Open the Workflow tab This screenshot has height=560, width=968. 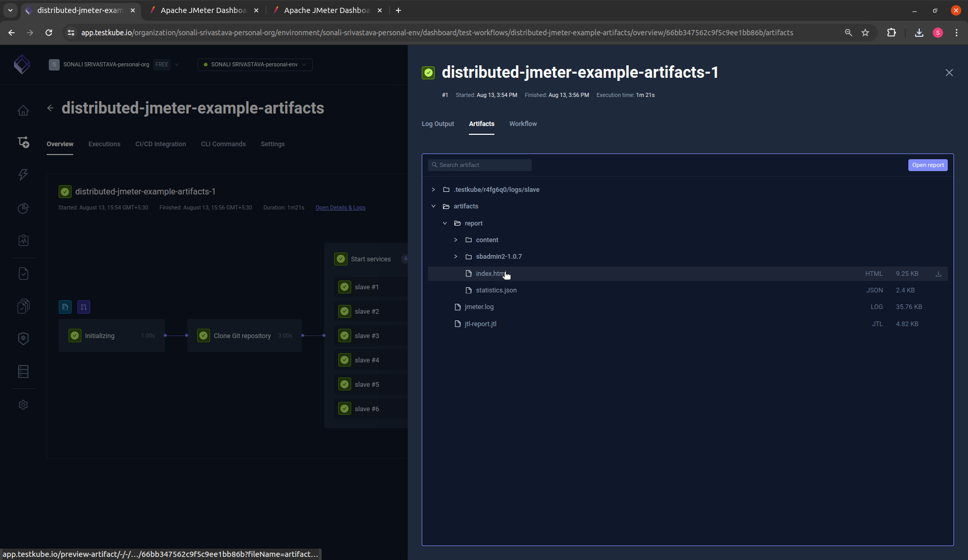[523, 123]
